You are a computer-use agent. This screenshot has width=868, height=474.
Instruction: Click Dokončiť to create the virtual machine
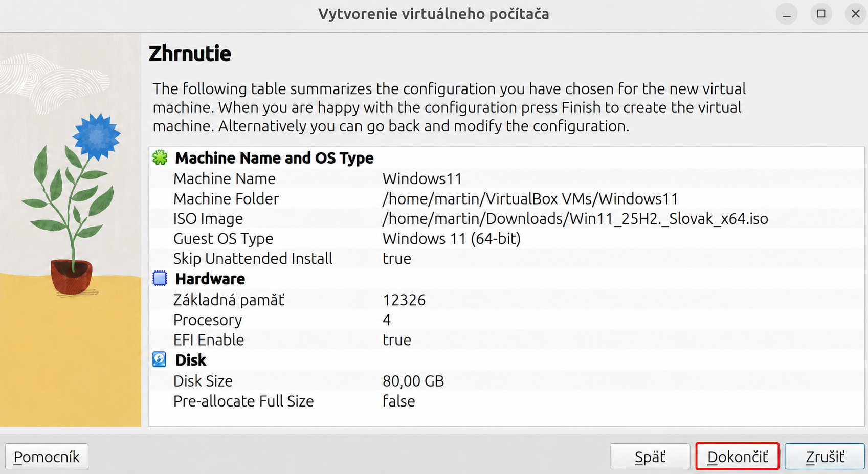tap(738, 456)
